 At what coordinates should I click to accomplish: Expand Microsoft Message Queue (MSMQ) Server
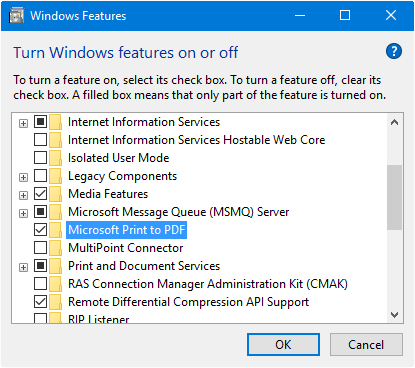[23, 213]
